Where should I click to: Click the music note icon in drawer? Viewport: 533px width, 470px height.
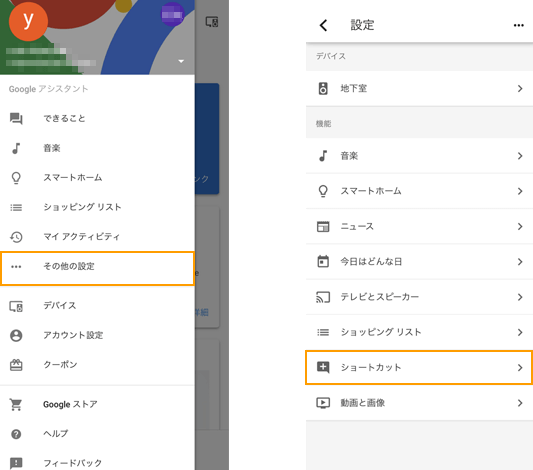click(x=16, y=148)
